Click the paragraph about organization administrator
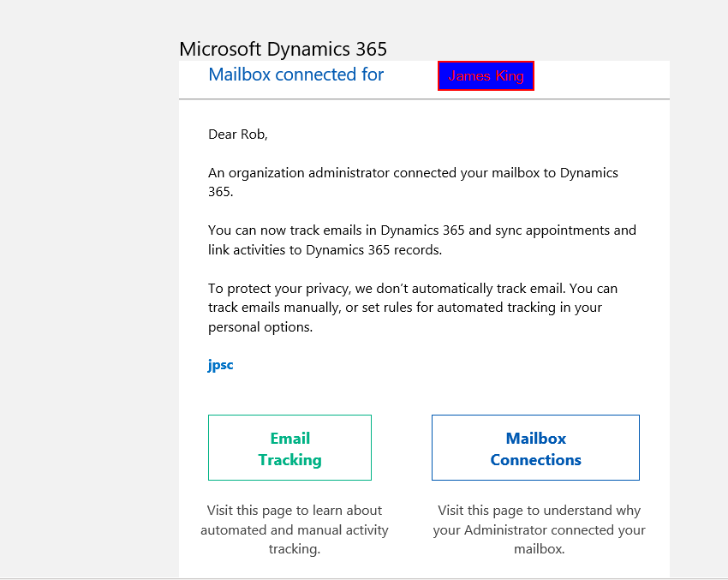The height and width of the screenshot is (580, 728). point(413,182)
